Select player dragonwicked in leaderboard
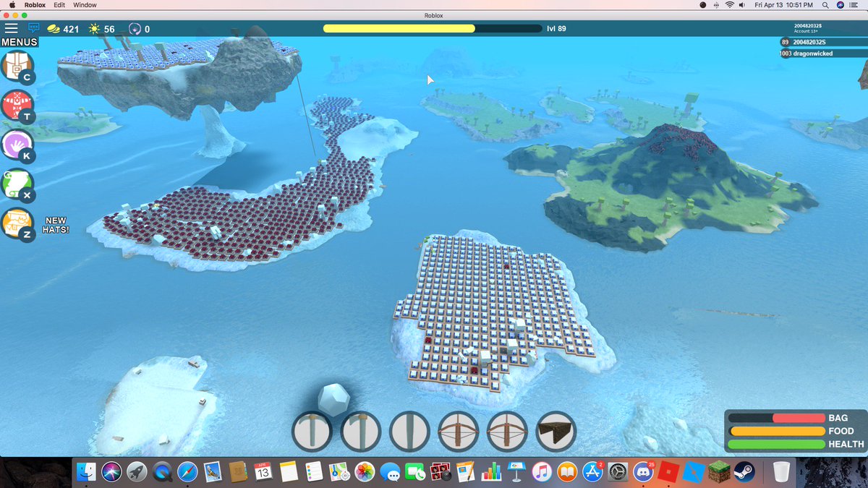Viewport: 868px width, 488px height. click(823, 53)
